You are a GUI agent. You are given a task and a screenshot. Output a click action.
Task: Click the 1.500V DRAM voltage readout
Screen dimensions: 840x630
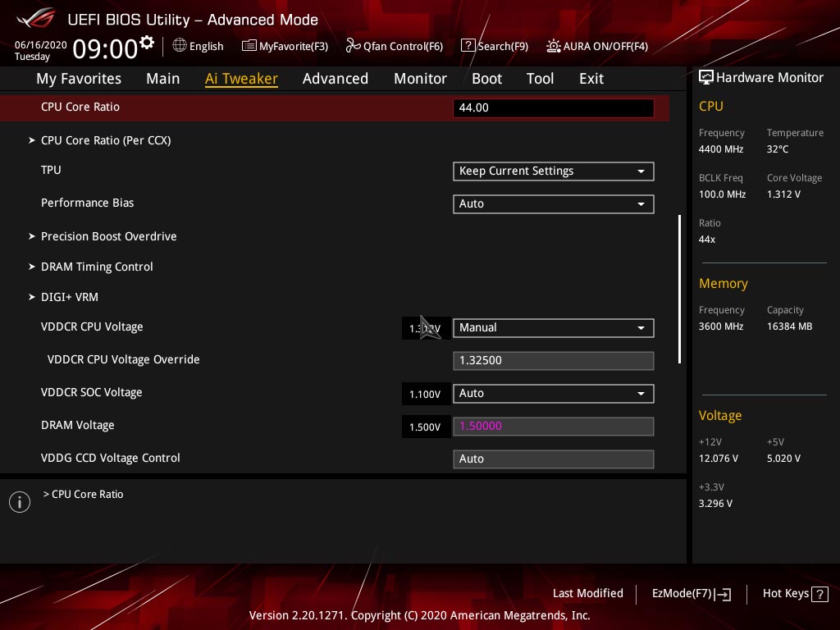425,427
